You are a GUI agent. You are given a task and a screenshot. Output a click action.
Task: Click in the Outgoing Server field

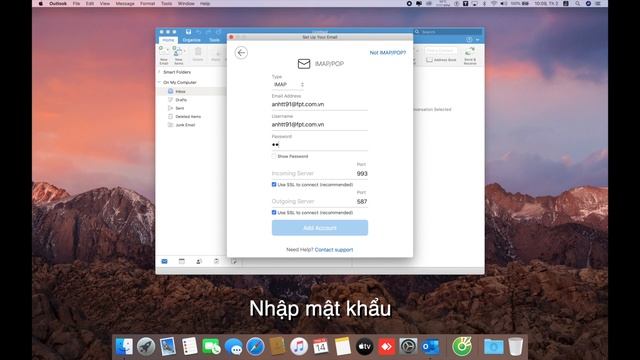(x=312, y=202)
